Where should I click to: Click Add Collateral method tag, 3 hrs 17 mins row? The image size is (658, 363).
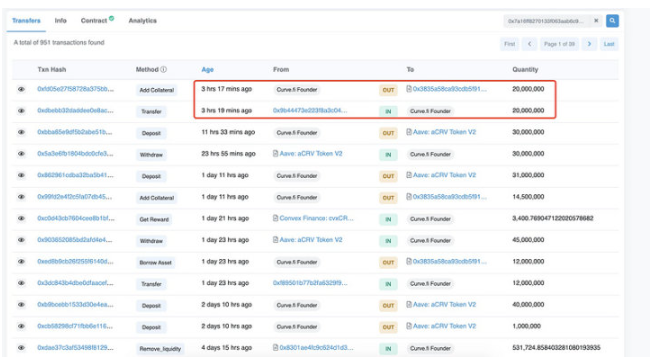[x=157, y=90]
